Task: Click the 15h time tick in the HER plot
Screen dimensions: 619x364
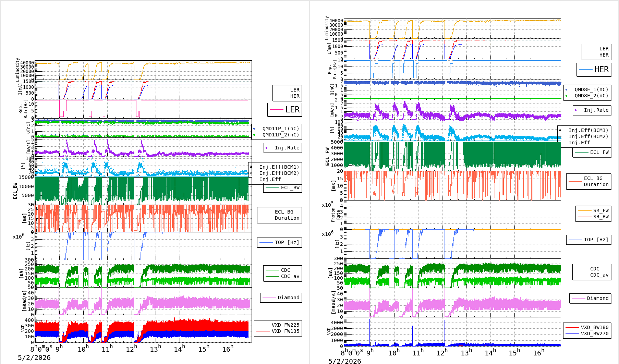Action: [514, 352]
